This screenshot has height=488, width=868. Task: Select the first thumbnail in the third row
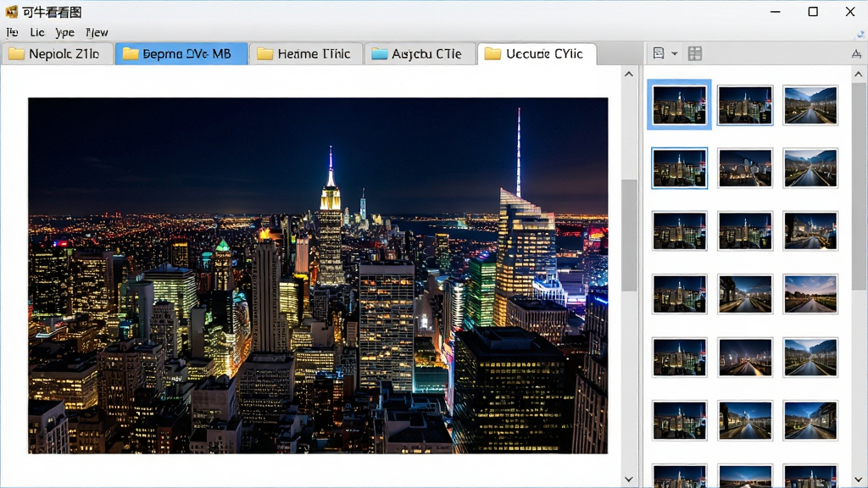pos(679,230)
